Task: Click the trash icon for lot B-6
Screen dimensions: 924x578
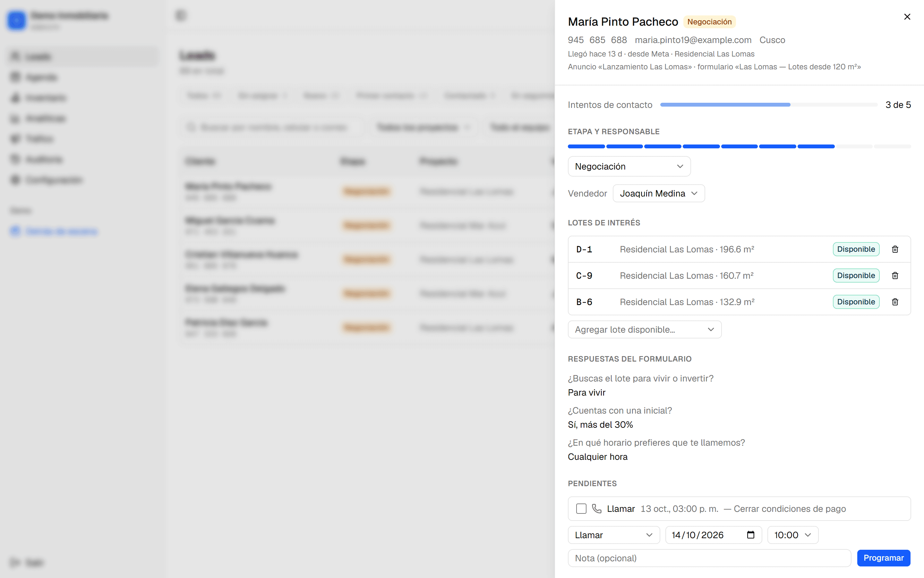Action: (895, 302)
